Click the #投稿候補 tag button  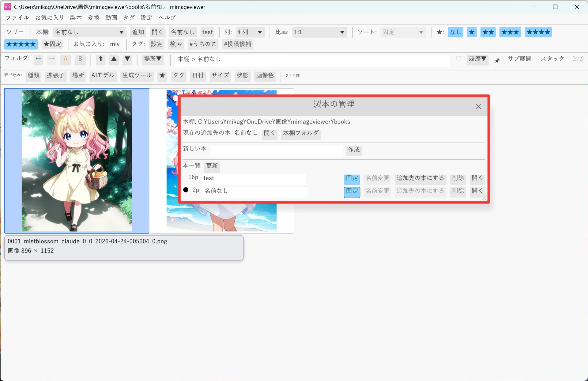click(238, 44)
